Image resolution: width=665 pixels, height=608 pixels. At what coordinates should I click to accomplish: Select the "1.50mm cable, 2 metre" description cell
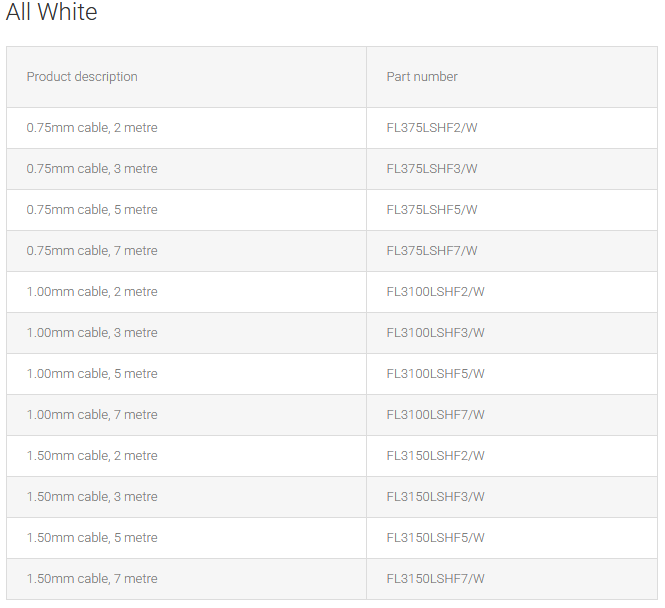click(92, 456)
